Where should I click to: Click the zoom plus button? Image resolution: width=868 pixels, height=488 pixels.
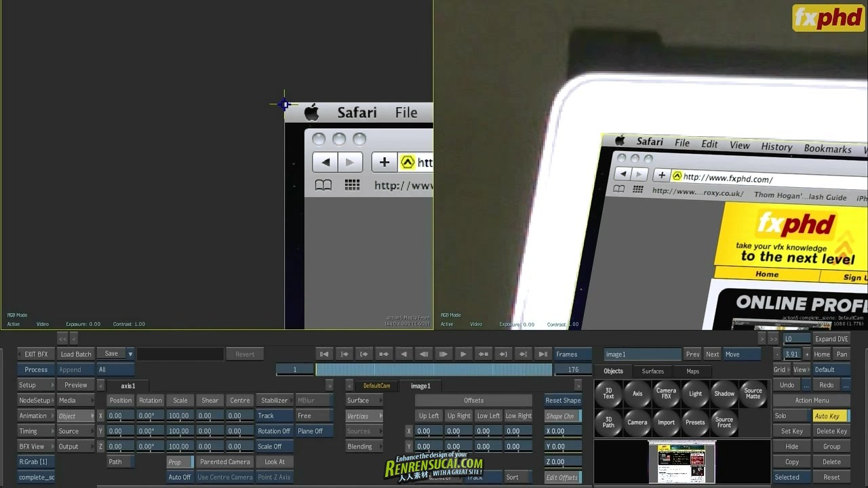tap(807, 354)
